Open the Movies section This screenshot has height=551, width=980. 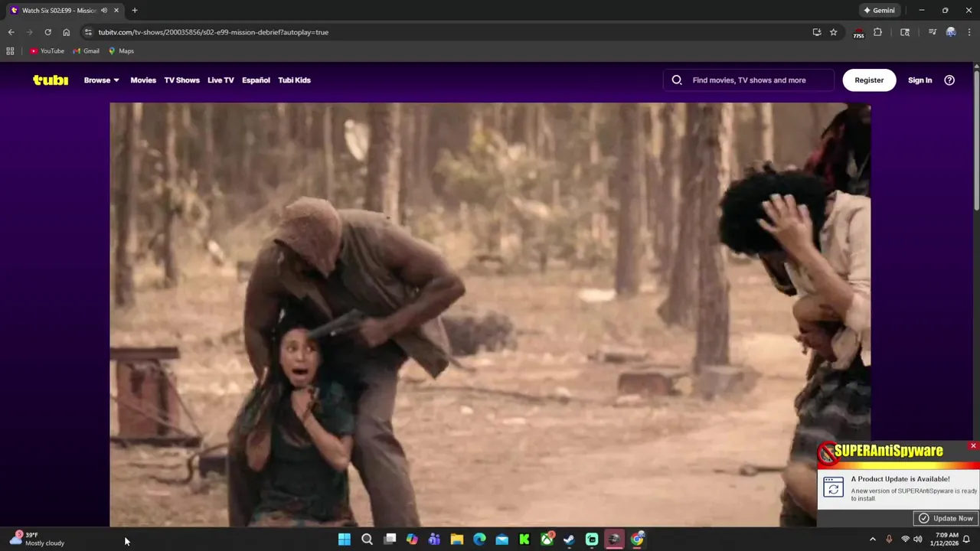(143, 80)
